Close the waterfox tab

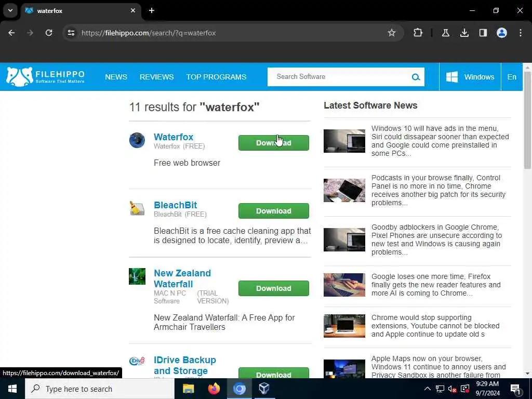(133, 10)
